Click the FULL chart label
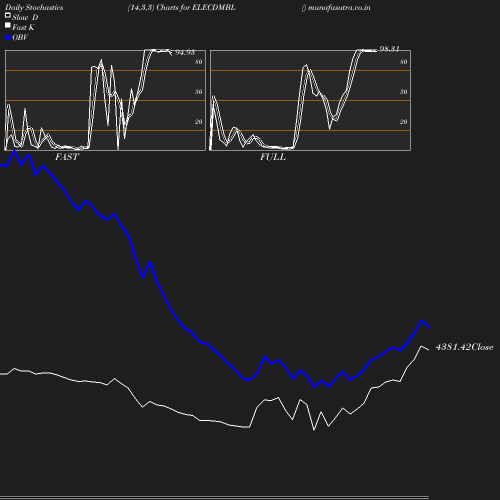This screenshot has height=500, width=500. (x=273, y=157)
